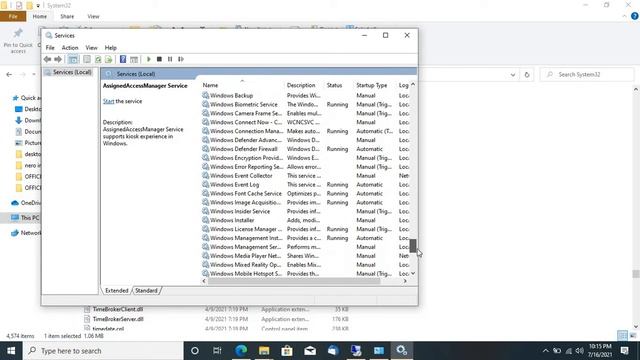Open the Mail app from taskbar
Image resolution: width=640 pixels, height=360 pixels.
point(310,351)
